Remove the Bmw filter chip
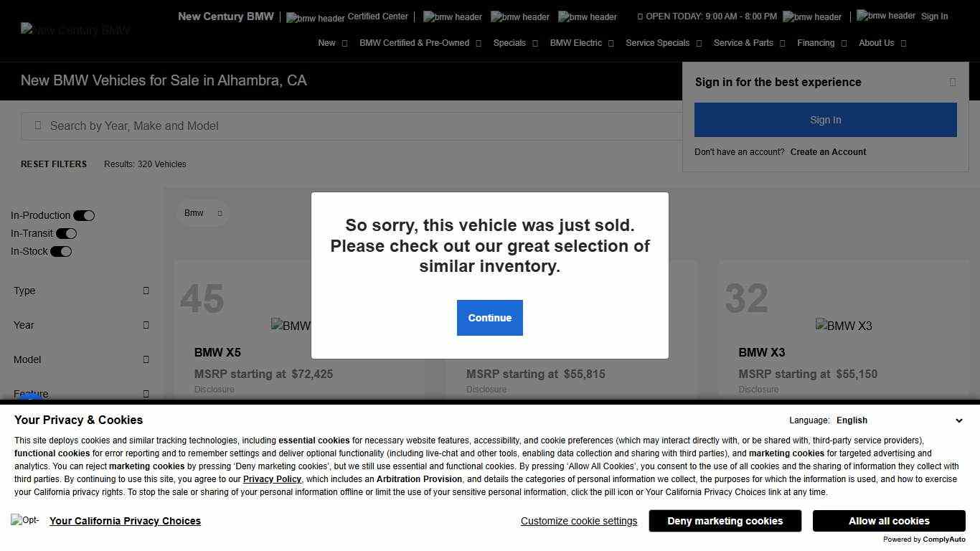Viewport: 980px width, 551px height. tap(220, 213)
